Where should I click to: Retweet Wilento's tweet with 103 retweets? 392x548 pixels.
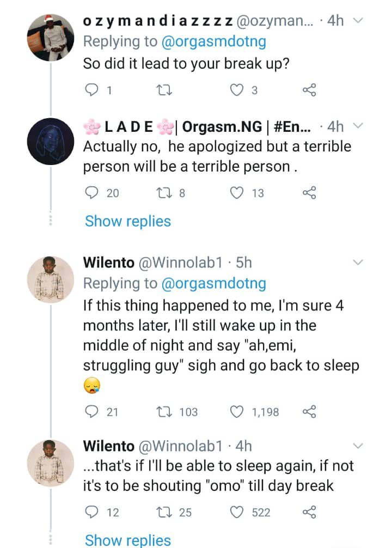click(163, 412)
